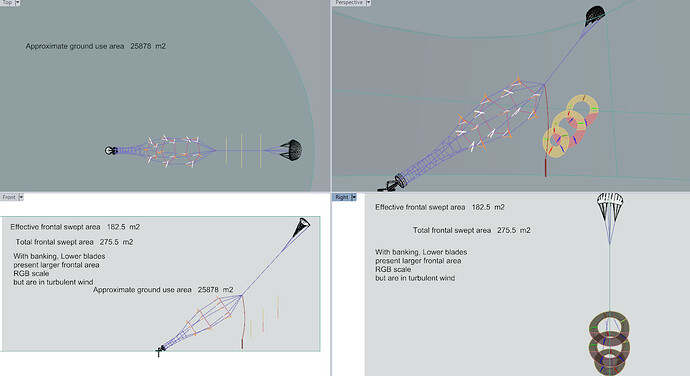Expand the Right viewport menu arrow
The image size is (690, 376).
353,197
